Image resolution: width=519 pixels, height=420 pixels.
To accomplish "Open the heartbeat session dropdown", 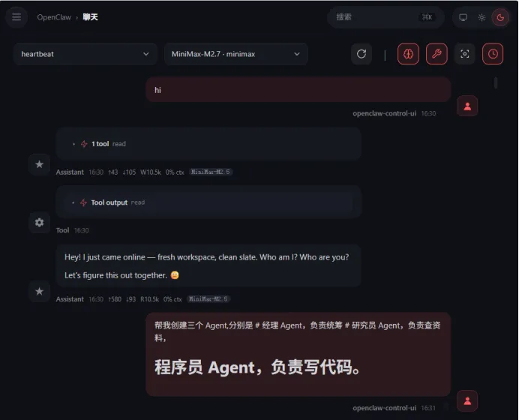I will point(85,54).
